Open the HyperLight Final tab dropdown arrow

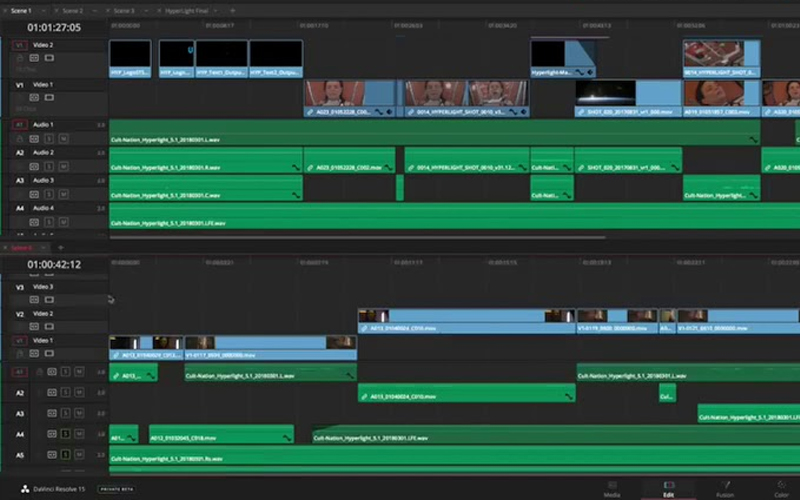tap(216, 10)
